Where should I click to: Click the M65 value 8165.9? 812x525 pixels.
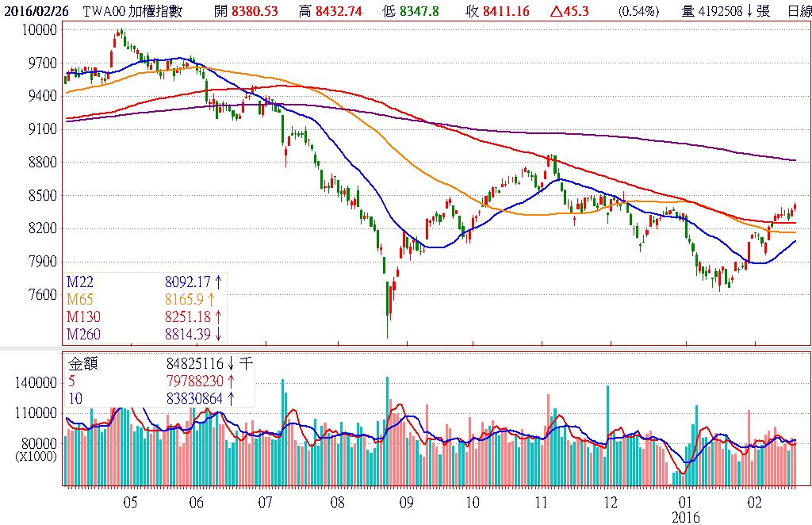coord(184,299)
